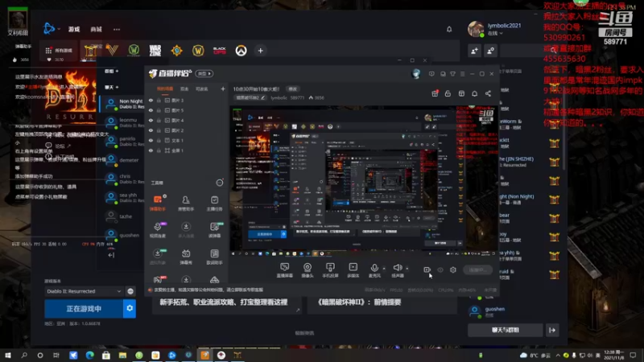Add 直播屏幕 screen capture source
The height and width of the screenshot is (362, 644).
285,270
